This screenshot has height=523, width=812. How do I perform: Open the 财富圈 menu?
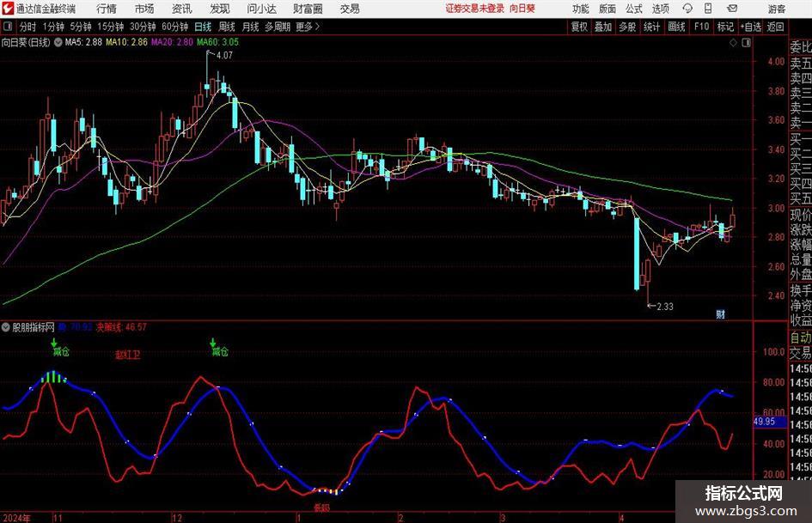pyautogui.click(x=308, y=9)
